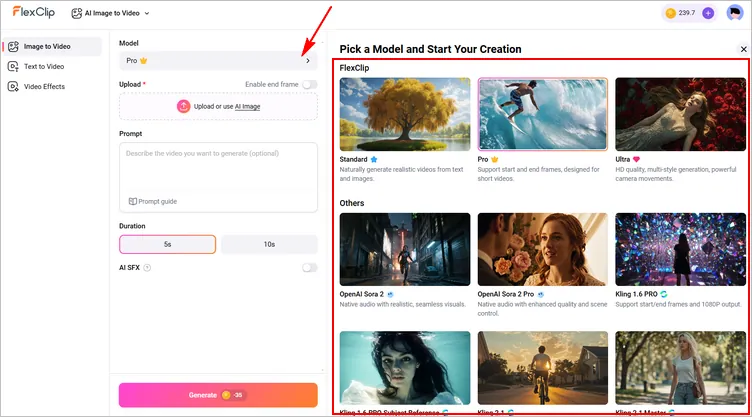Open the AI Image to Video dropdown
The image size is (752, 417).
pos(110,13)
